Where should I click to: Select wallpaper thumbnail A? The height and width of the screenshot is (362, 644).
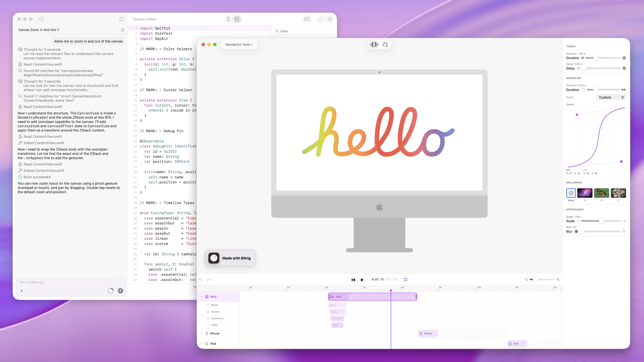[x=585, y=193]
